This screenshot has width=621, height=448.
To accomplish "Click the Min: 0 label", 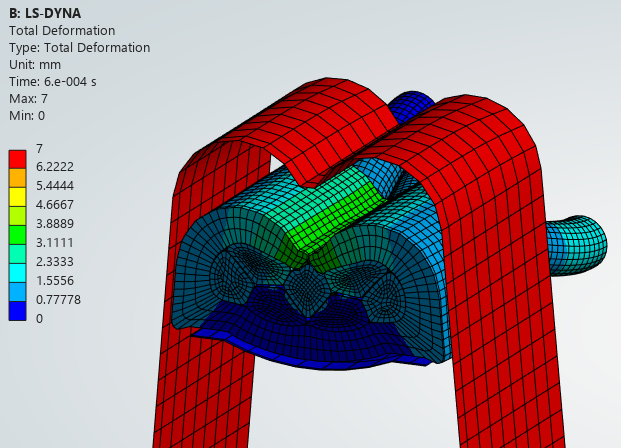I will (x=27, y=116).
